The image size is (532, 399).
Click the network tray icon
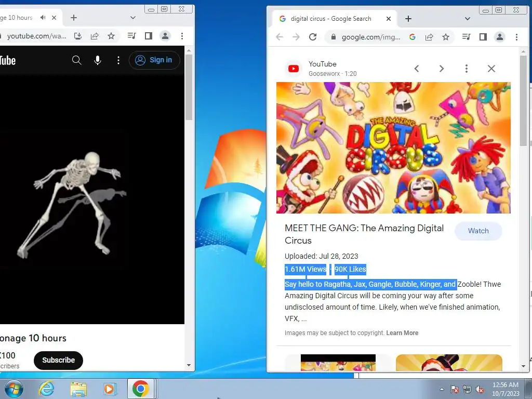(467, 389)
